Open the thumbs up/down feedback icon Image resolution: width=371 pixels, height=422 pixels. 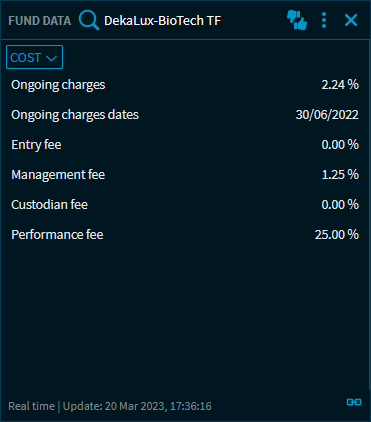coord(297,20)
